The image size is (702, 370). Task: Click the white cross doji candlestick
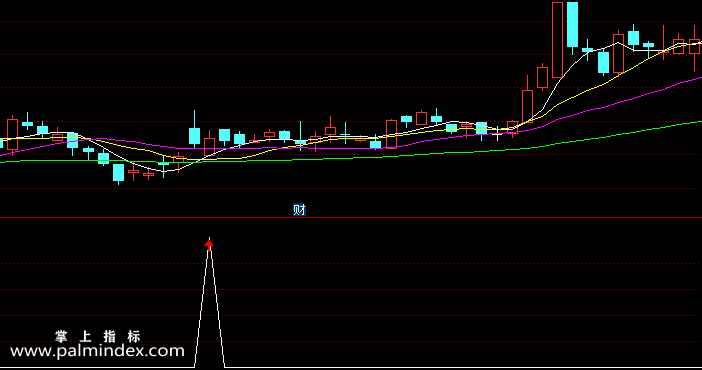click(497, 133)
